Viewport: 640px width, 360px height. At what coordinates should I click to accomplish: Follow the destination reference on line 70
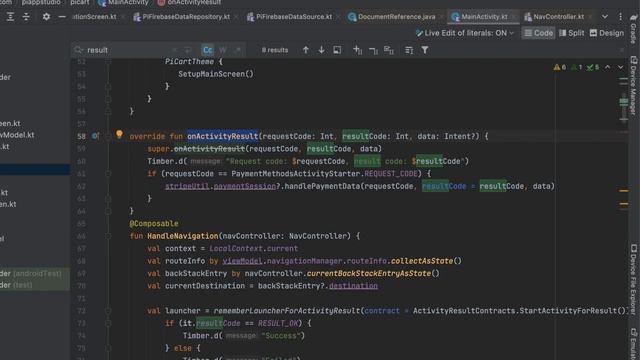click(353, 286)
